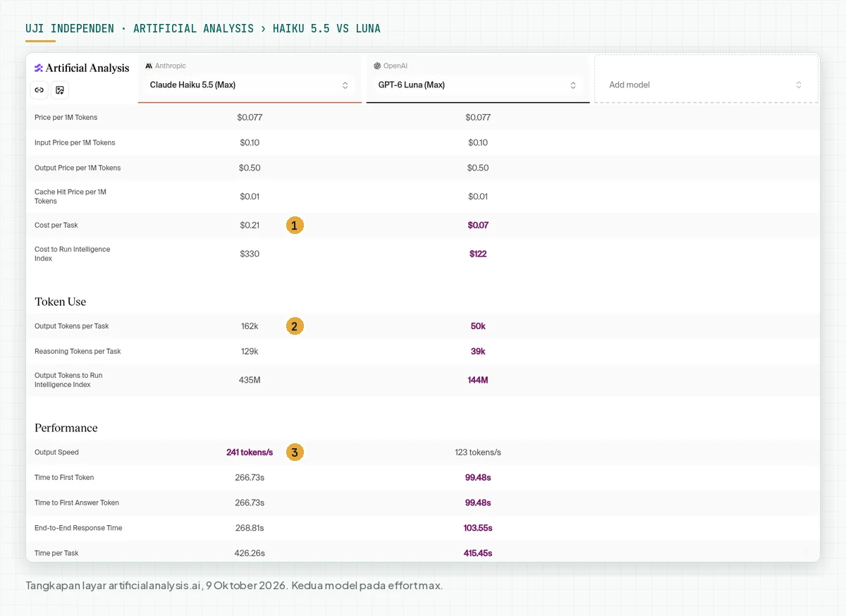Click the 103.55s end-to-end response value
The image size is (846, 616).
(x=478, y=528)
